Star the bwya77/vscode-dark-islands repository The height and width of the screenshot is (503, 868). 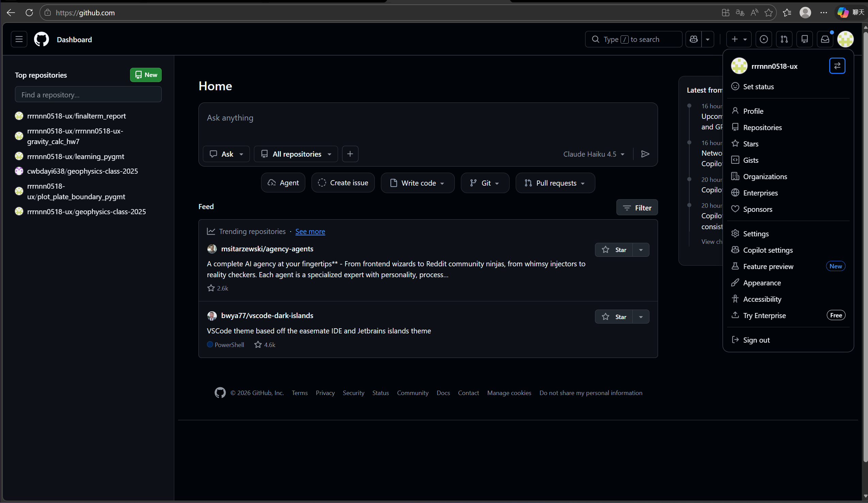(614, 317)
